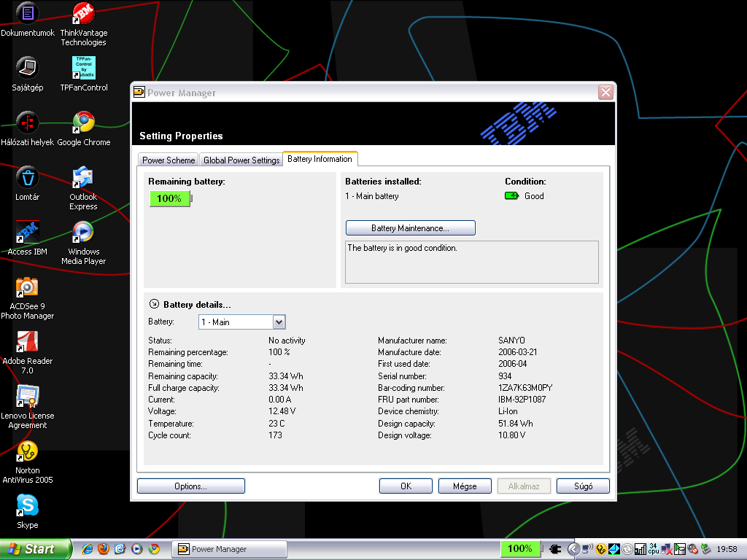Click the Manufacturer name value SANYO
This screenshot has width=747, height=560.
(x=511, y=341)
